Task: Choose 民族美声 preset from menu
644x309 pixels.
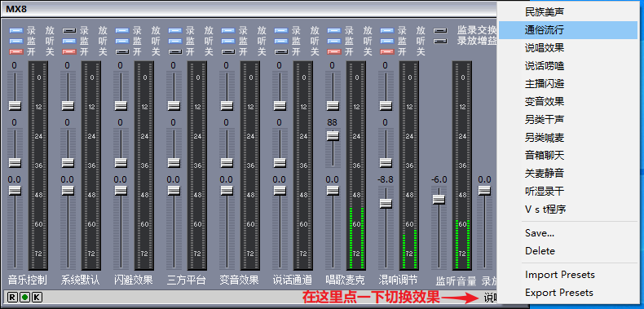Action: (568, 12)
